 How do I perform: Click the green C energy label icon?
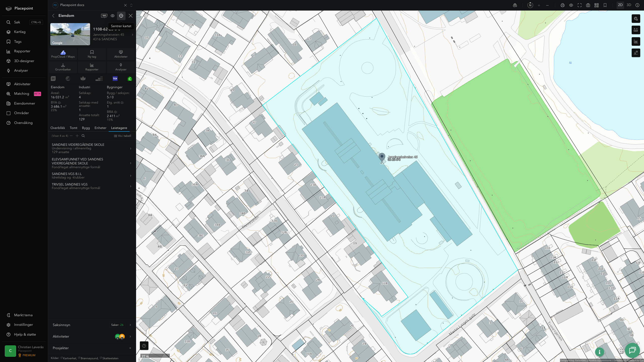(130, 79)
